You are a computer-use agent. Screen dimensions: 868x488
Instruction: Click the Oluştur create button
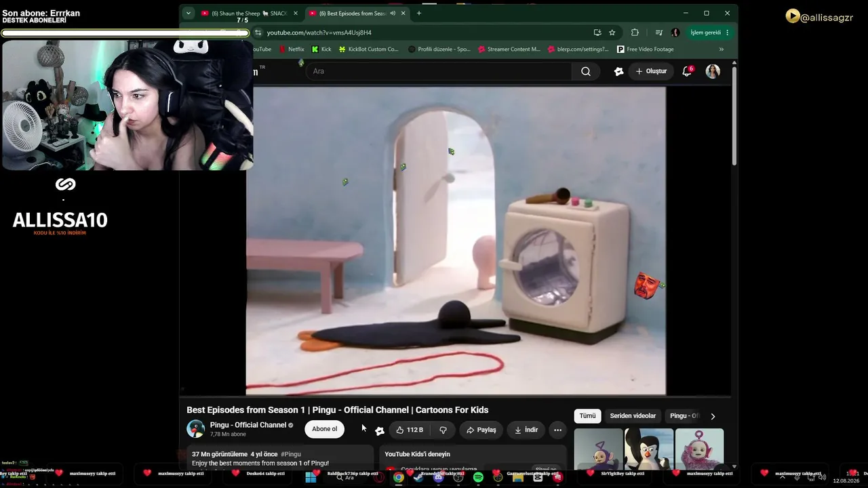pos(652,71)
